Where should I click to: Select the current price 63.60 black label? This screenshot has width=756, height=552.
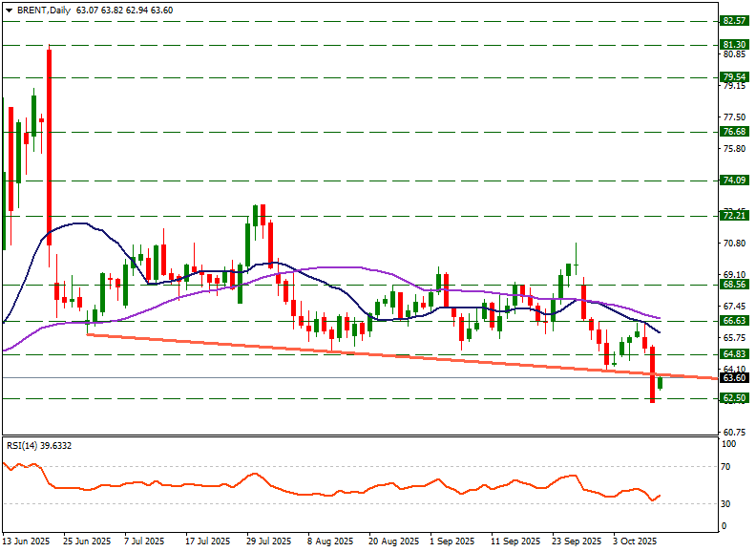[733, 378]
